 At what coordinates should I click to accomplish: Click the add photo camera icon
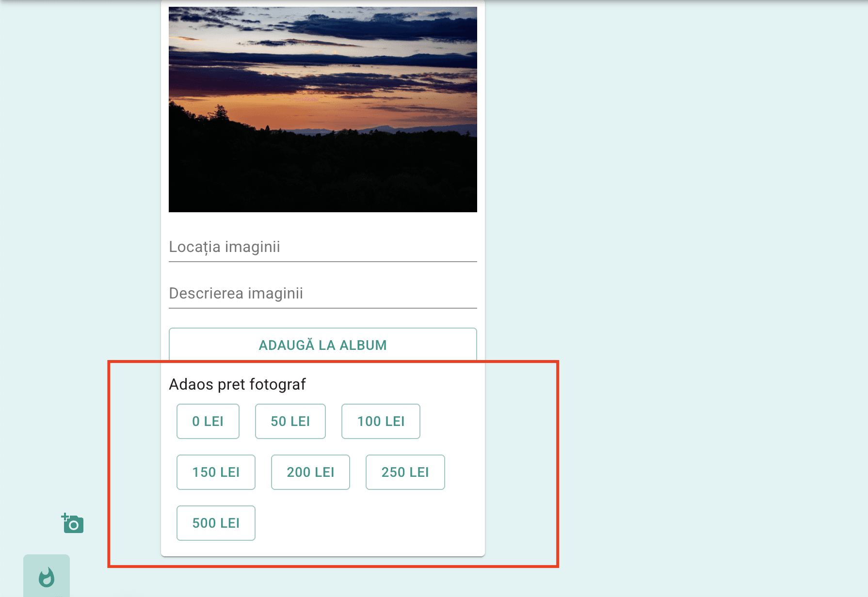pyautogui.click(x=73, y=523)
